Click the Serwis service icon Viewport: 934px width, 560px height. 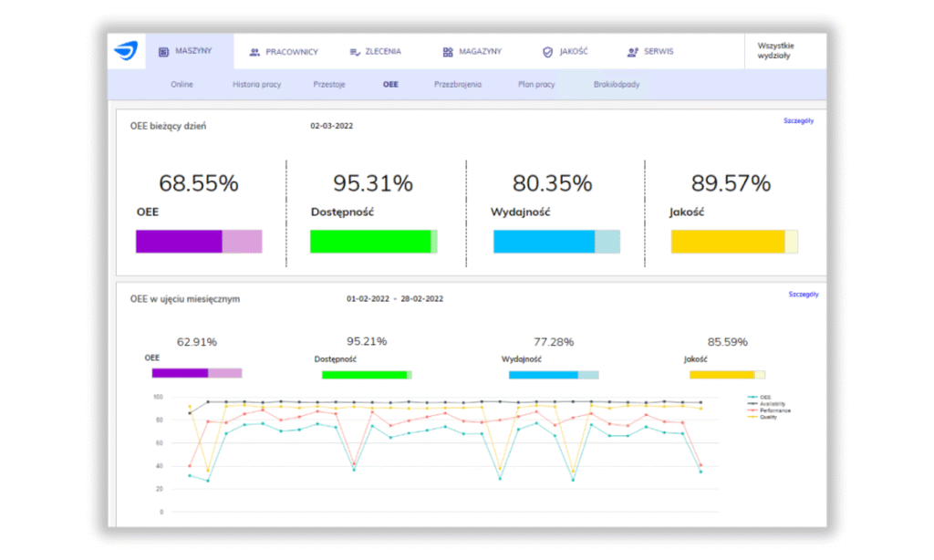pyautogui.click(x=632, y=52)
